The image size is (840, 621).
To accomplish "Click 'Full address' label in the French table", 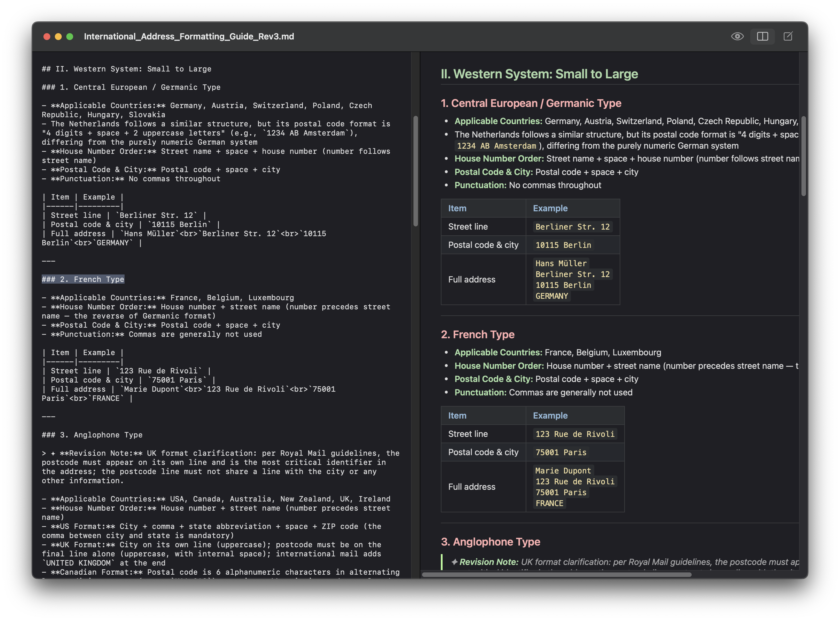I will pos(471,487).
